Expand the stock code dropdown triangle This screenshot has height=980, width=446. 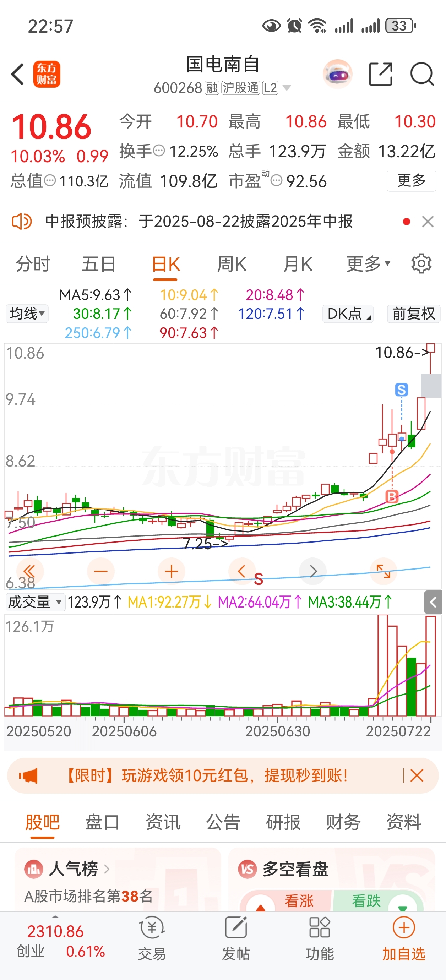click(287, 88)
